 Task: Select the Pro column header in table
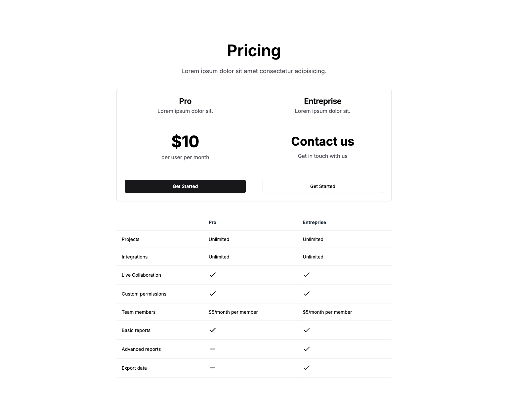tap(212, 222)
